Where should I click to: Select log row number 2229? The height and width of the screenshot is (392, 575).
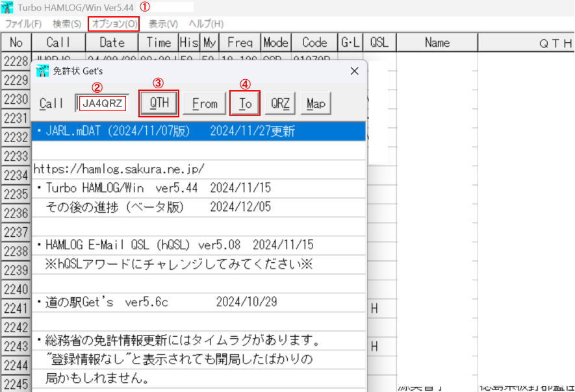click(16, 80)
